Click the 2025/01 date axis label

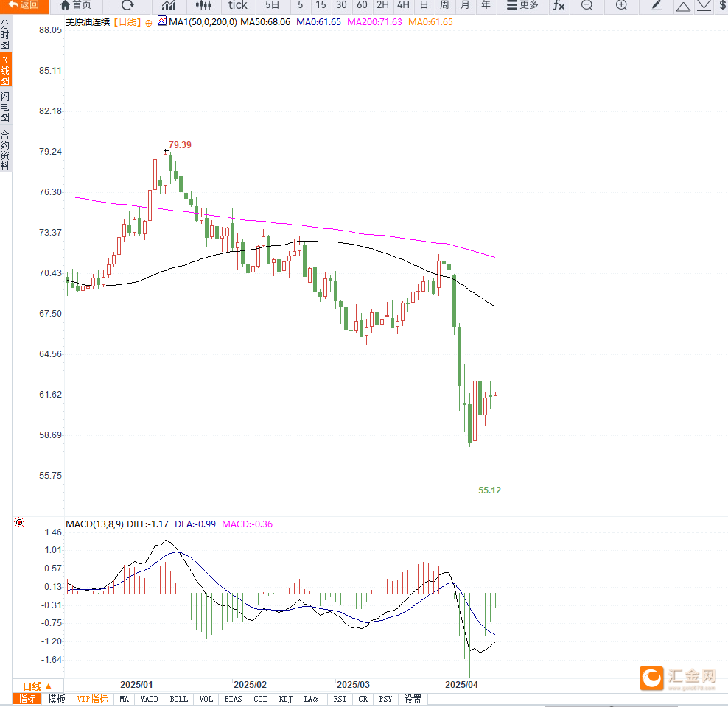(136, 685)
